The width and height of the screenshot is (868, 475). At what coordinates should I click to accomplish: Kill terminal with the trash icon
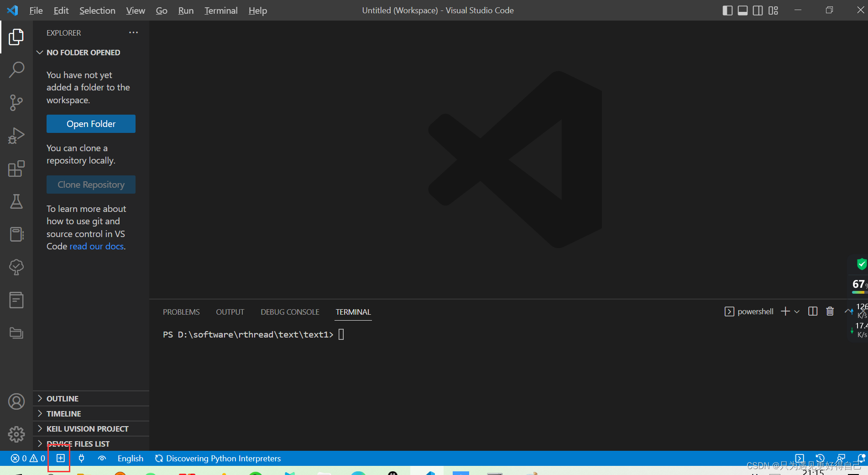point(830,311)
